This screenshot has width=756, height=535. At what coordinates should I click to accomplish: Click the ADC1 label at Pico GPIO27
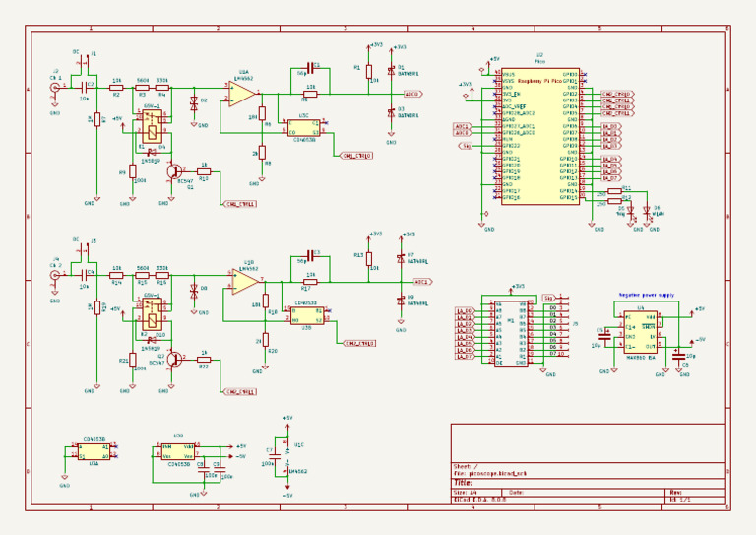[462, 126]
